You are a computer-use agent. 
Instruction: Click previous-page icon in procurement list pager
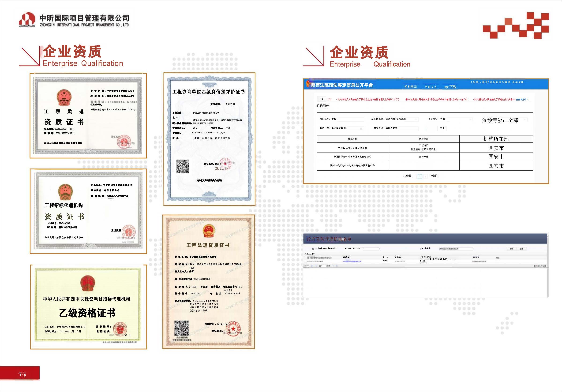point(316,266)
